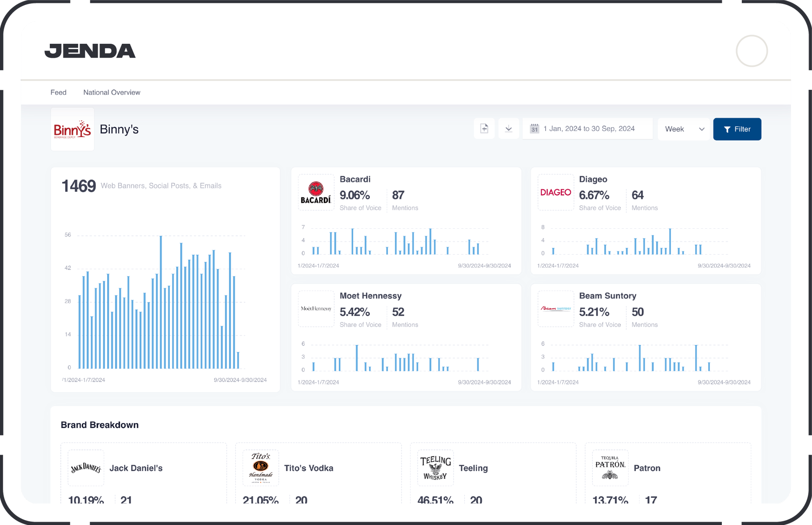This screenshot has height=525, width=812.
Task: Click Diageo's 64 Mentions value
Action: pos(637,195)
